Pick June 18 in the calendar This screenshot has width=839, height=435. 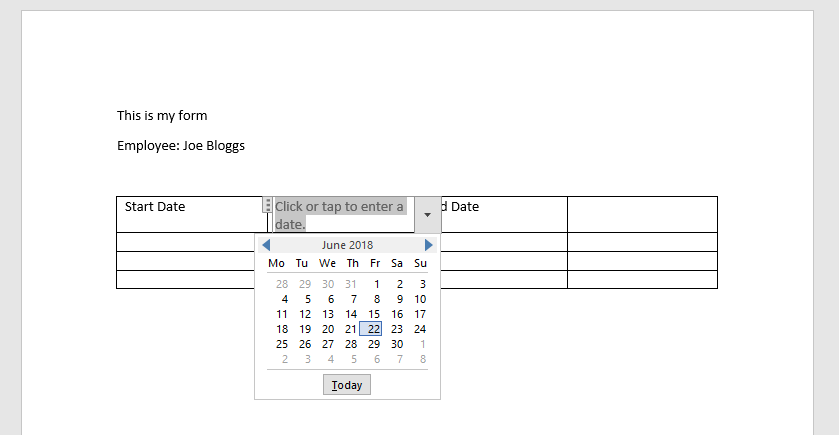(x=282, y=329)
